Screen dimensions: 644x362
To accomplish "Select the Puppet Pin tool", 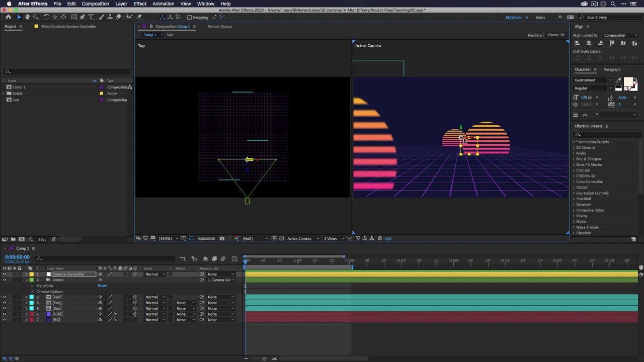I will coord(139,17).
